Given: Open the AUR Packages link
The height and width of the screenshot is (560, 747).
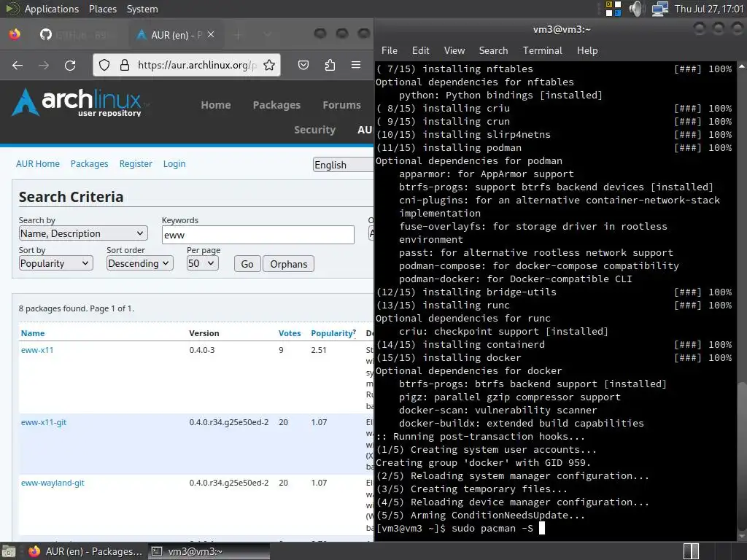Looking at the screenshot, I should pos(90,164).
